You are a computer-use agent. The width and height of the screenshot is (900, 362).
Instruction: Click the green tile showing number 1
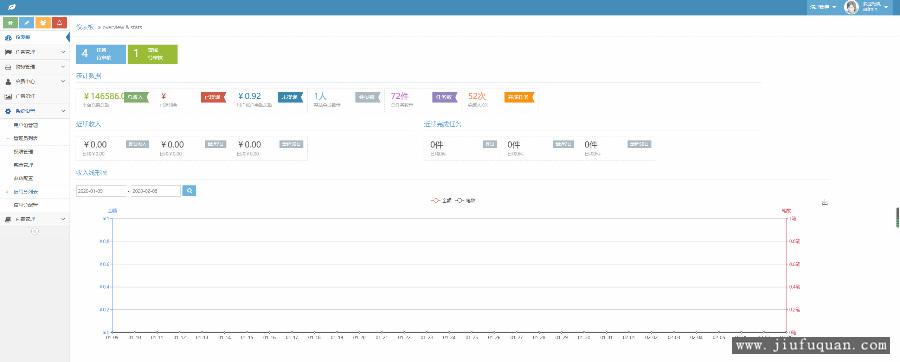click(153, 54)
